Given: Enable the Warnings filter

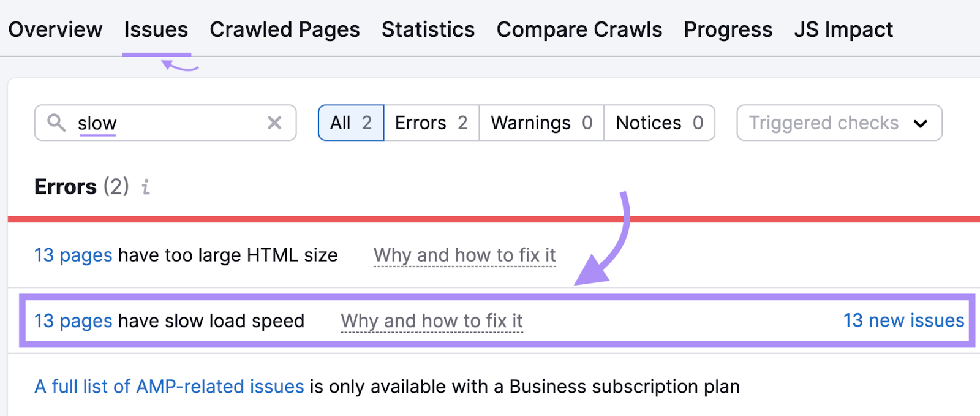Looking at the screenshot, I should (x=540, y=123).
